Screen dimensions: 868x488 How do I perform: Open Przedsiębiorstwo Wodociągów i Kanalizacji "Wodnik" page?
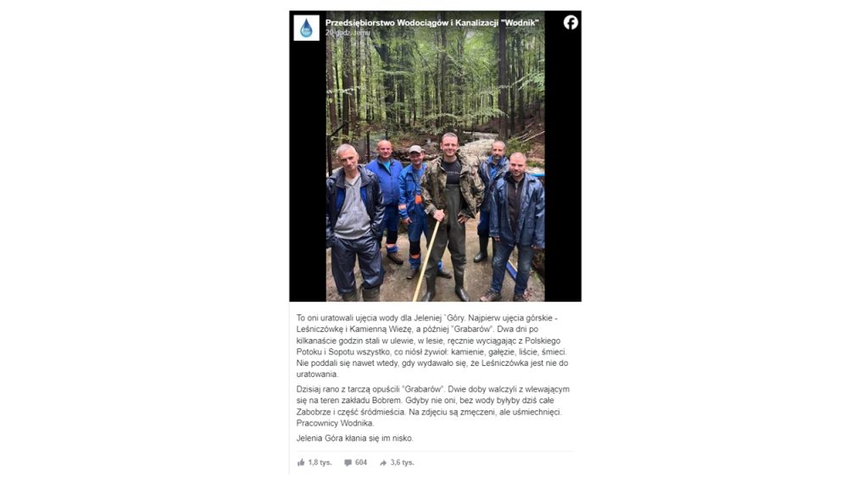pyautogui.click(x=431, y=23)
